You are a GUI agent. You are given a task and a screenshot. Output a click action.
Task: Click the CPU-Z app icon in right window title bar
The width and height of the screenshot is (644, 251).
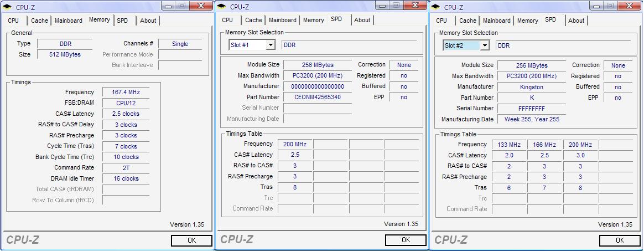coord(436,7)
